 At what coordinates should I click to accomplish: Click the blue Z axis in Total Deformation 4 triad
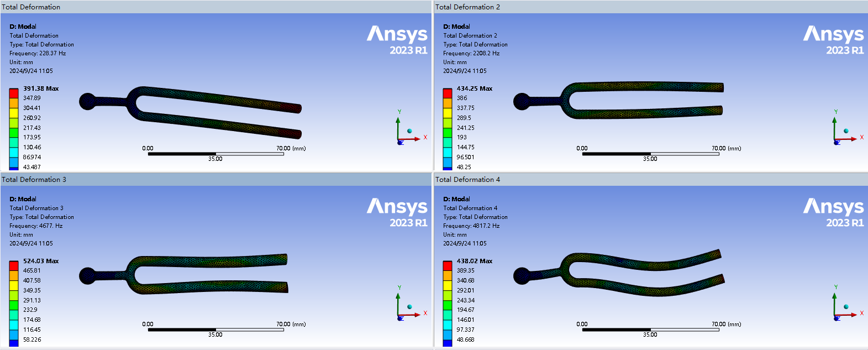[x=837, y=318]
